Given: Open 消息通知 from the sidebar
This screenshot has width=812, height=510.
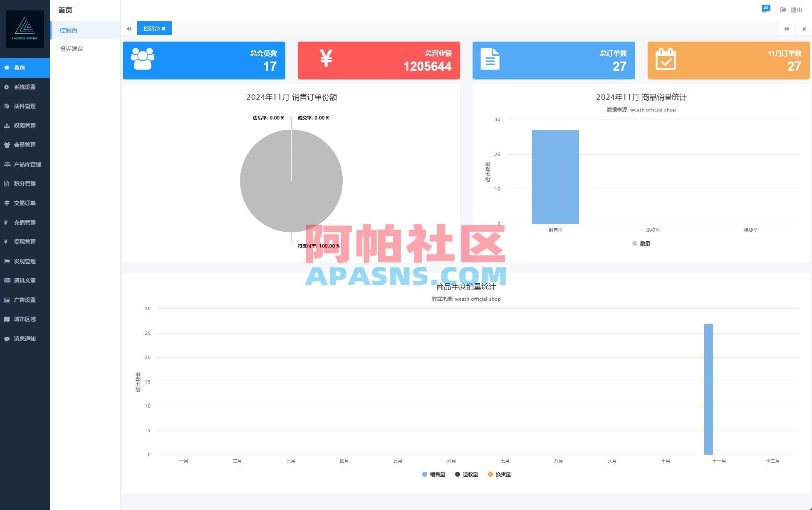Looking at the screenshot, I should (6, 338).
